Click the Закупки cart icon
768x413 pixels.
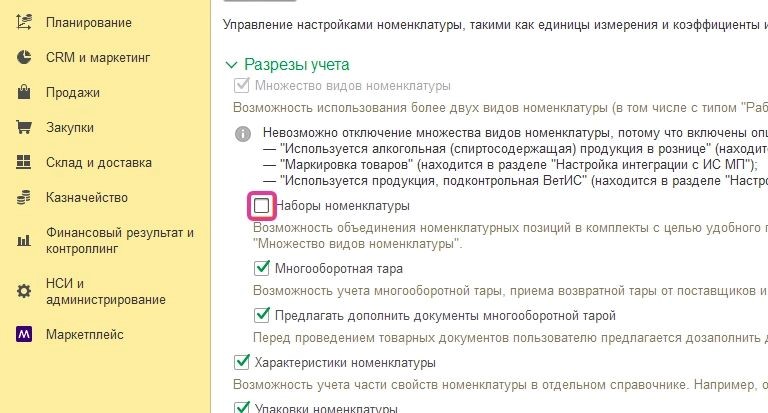pyautogui.click(x=25, y=128)
